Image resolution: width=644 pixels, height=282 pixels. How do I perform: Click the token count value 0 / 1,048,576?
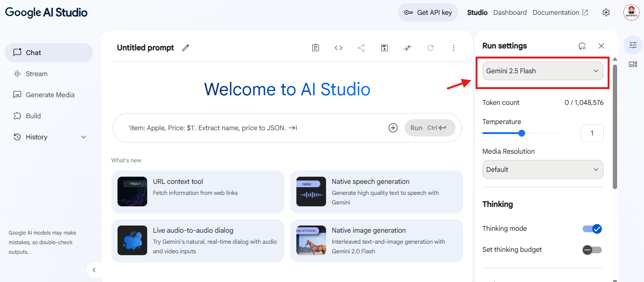coord(584,102)
